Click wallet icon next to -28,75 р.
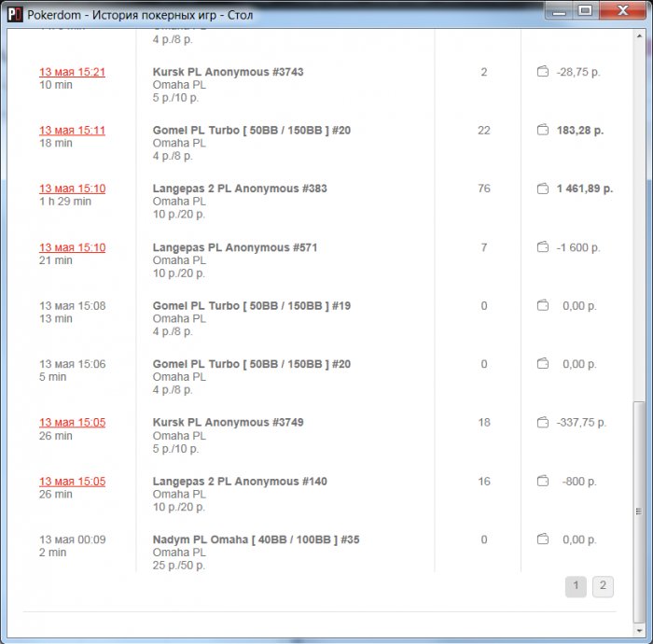 click(x=543, y=72)
